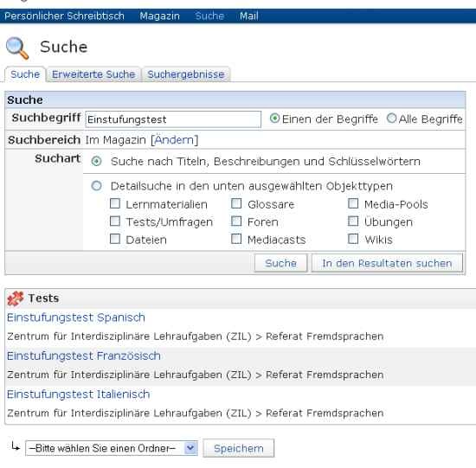This screenshot has height=468, width=476.
Task: Click the Speichern button
Action: point(239,448)
